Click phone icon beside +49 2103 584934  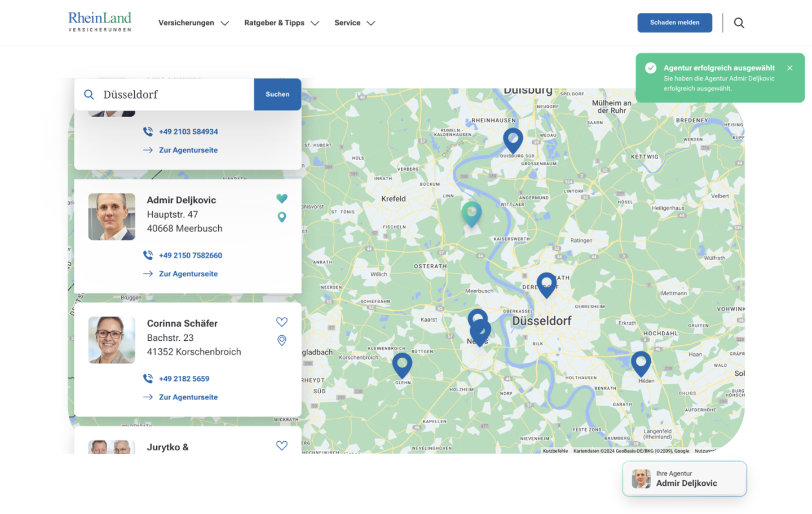coord(148,131)
